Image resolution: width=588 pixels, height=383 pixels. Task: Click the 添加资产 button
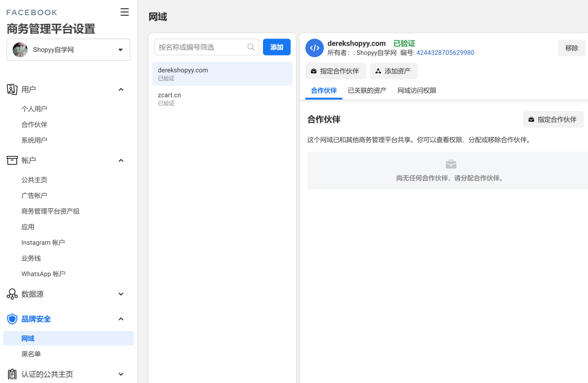[x=394, y=71]
